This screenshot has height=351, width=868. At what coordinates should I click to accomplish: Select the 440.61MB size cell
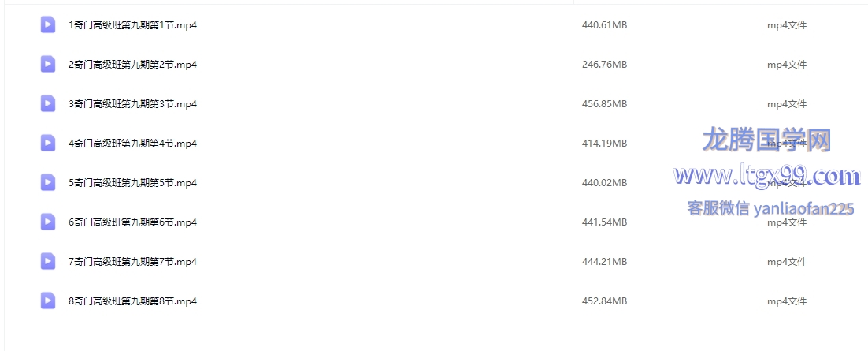[x=604, y=25]
